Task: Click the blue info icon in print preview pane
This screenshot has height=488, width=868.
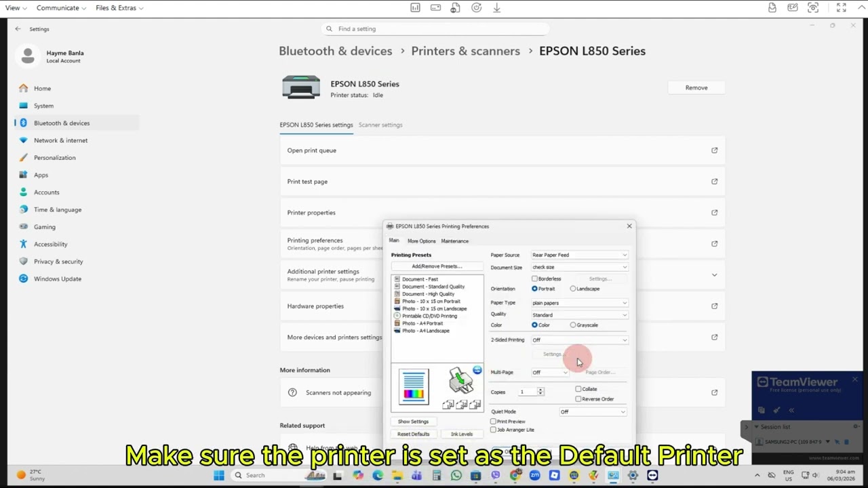Action: tap(477, 370)
